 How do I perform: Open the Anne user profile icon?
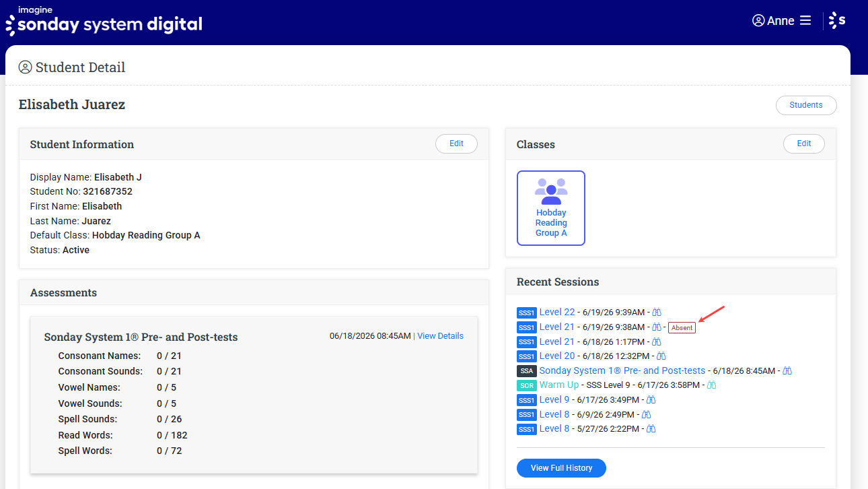pyautogui.click(x=759, y=20)
